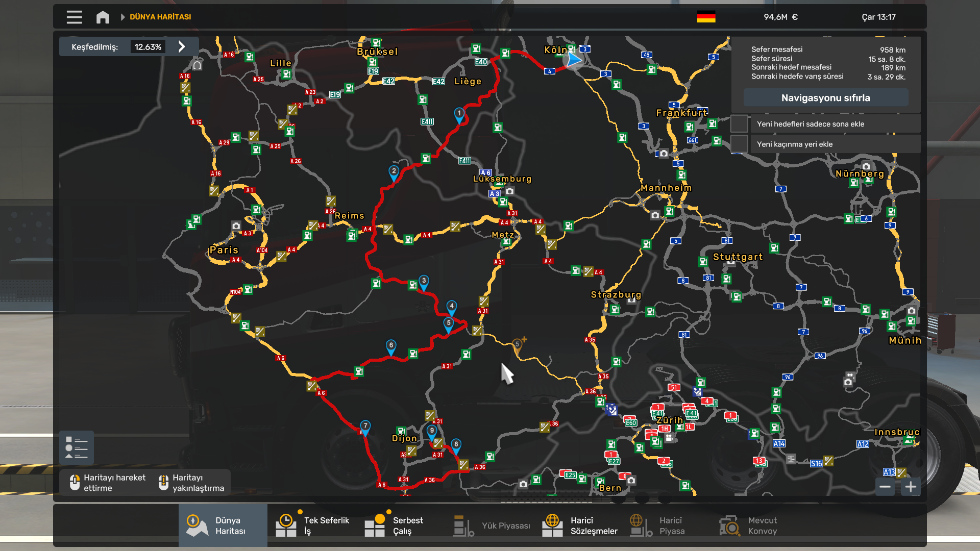
Task: Click the breadcrumb arrow before Dünya Haritası
Action: point(122,17)
